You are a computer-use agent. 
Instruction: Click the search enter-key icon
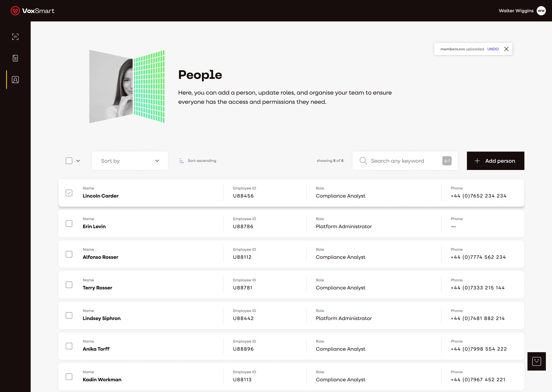pos(447,161)
